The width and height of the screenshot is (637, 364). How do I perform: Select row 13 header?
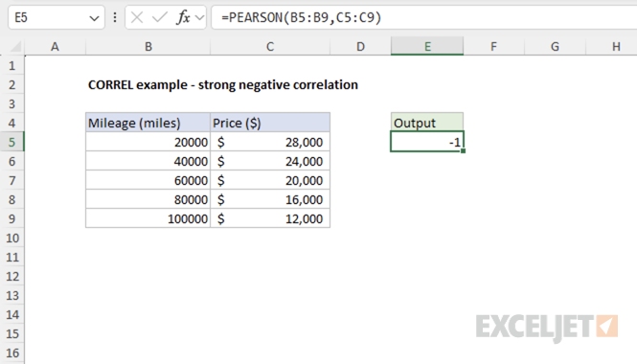point(11,295)
